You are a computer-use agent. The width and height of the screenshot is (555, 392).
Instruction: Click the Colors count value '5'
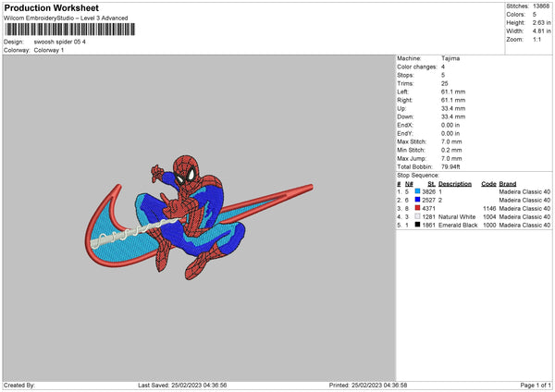point(535,15)
